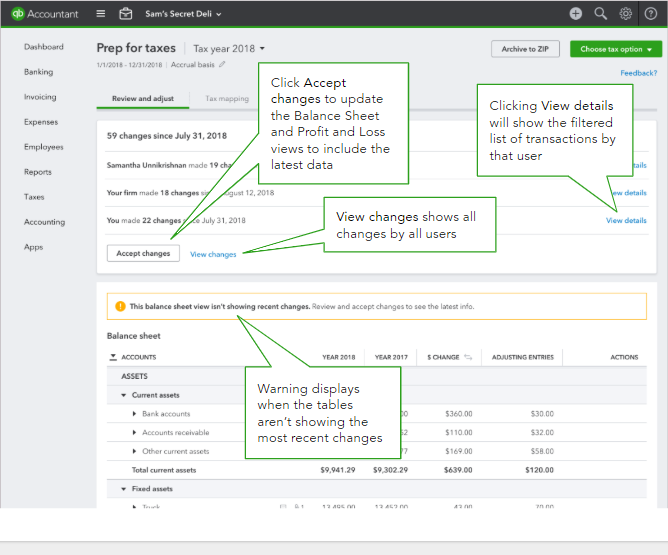Toggle the hamburger navigation menu

coord(101,14)
